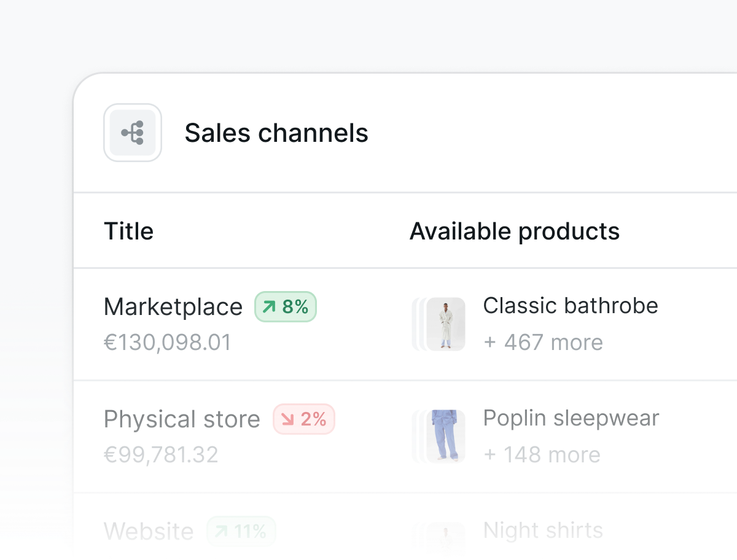Select the Website channel title
Image resolution: width=737 pixels, height=560 pixels.
coord(149,531)
